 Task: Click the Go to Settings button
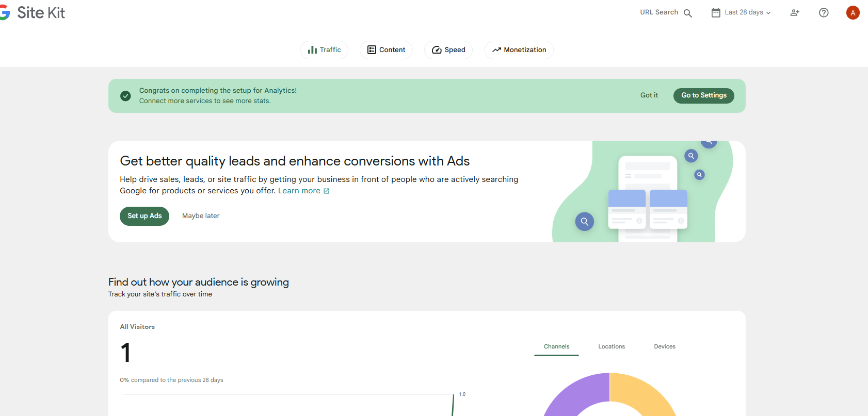704,96
